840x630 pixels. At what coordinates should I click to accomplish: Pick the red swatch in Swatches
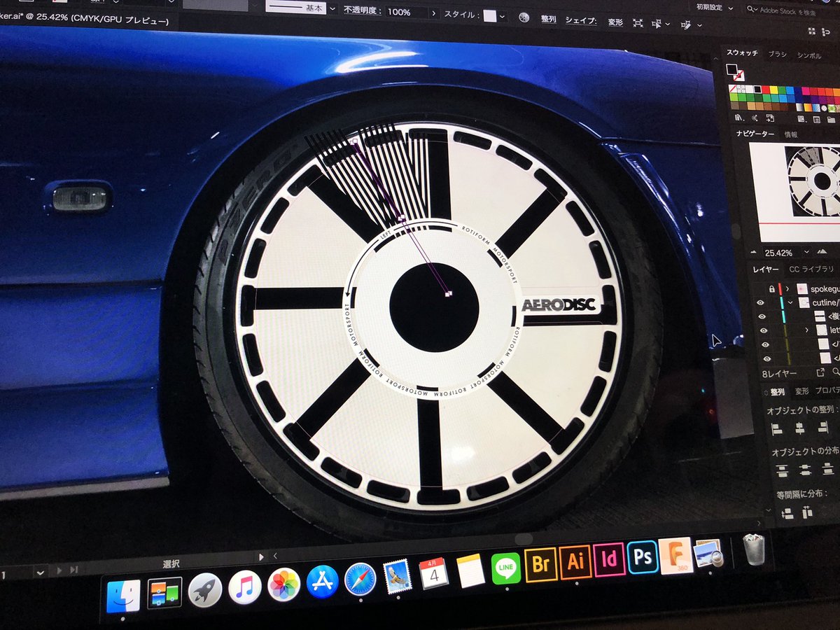pyautogui.click(x=766, y=90)
